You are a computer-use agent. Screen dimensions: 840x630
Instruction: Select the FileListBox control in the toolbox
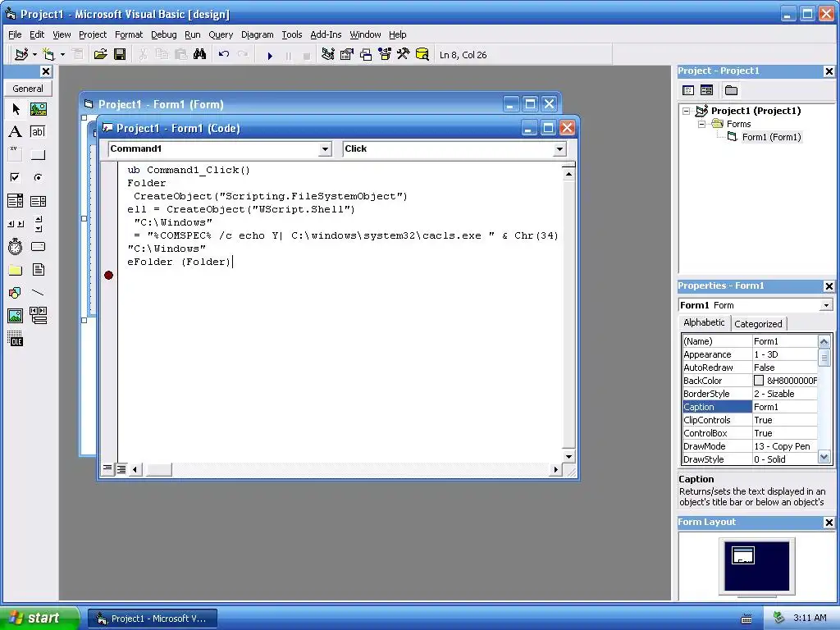(38, 270)
